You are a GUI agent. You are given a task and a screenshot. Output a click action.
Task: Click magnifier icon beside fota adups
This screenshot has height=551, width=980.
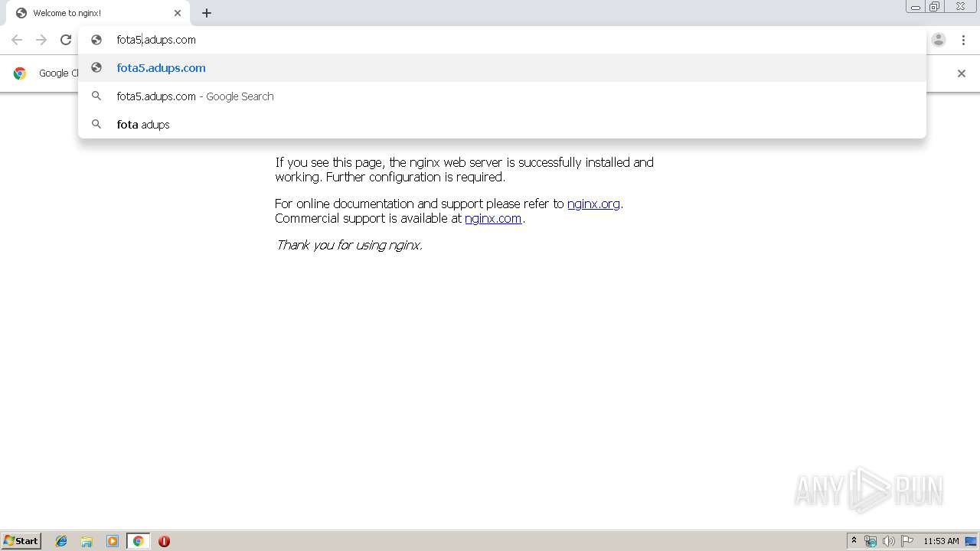pos(96,124)
